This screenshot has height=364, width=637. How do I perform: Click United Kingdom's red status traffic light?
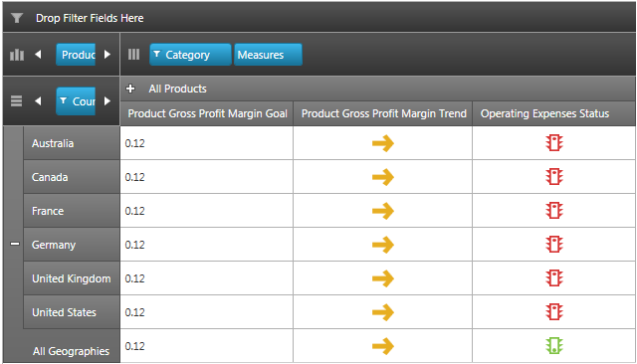(x=554, y=277)
